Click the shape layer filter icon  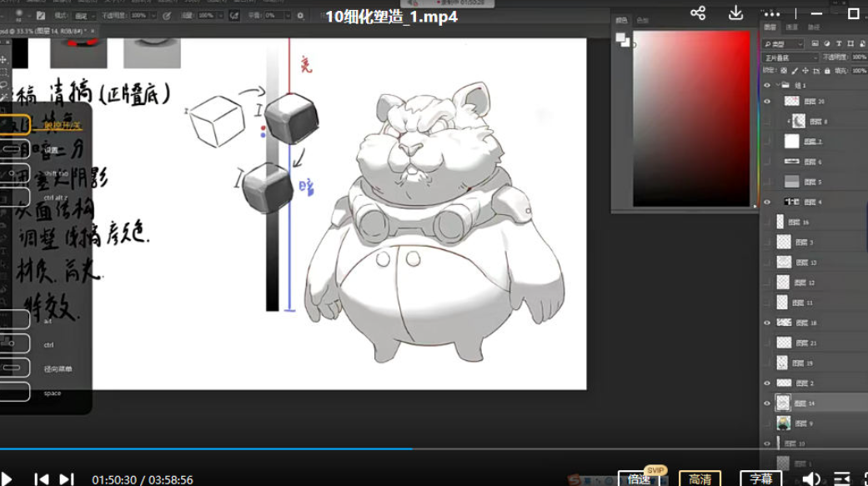(x=850, y=43)
